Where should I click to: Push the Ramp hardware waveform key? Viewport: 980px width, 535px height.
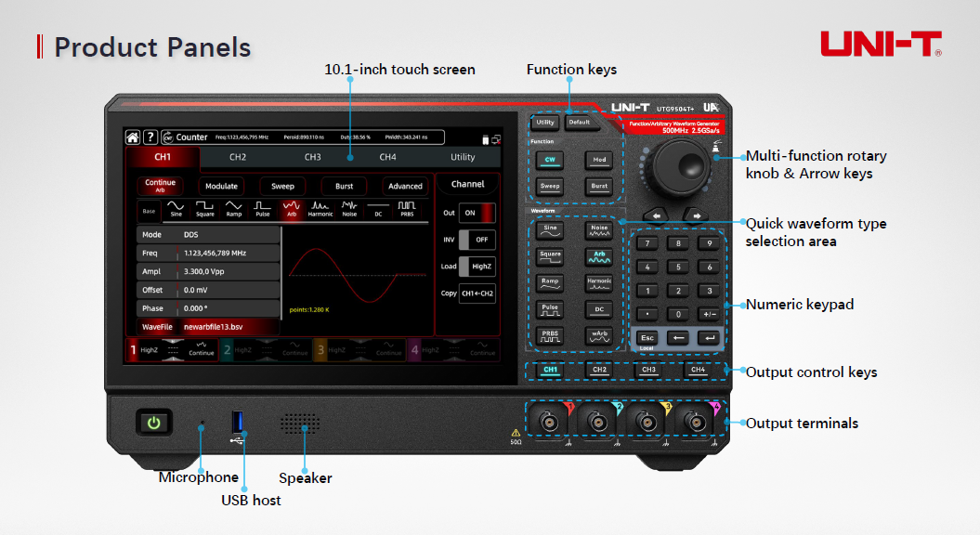(x=550, y=283)
